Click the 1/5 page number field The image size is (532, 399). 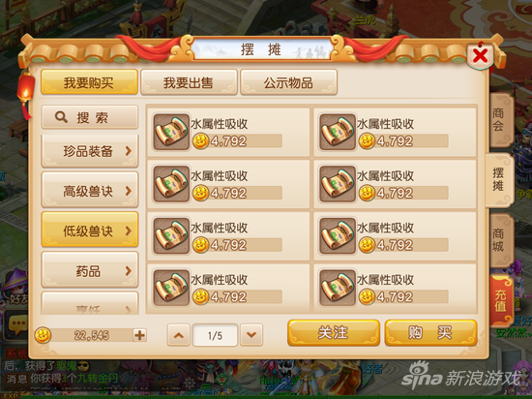215,335
